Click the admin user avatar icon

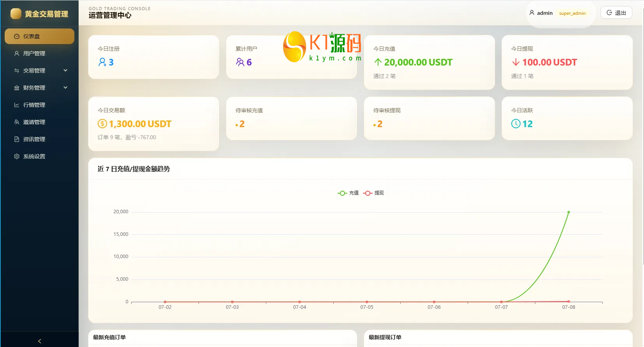[x=532, y=13]
